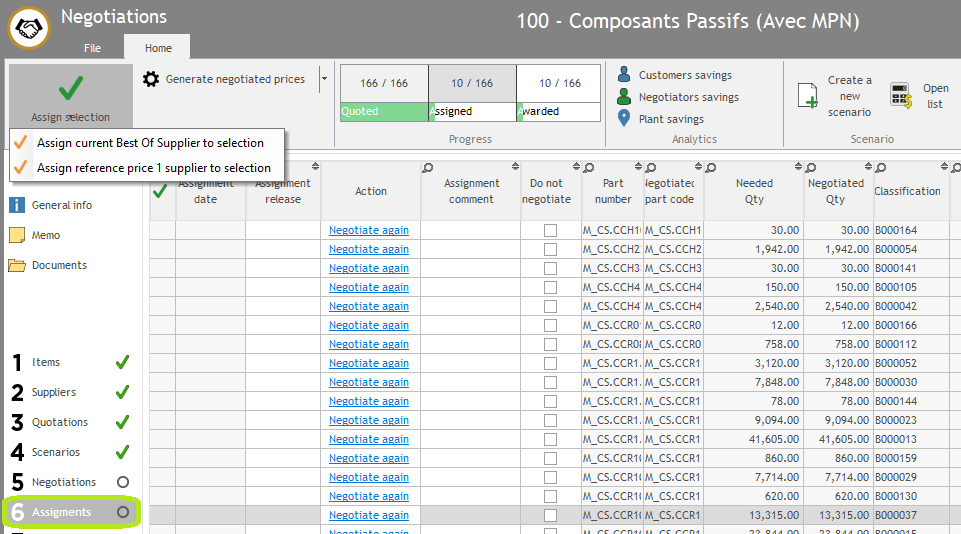
Task: Click the handshake Negotiations app logo
Action: [x=29, y=28]
